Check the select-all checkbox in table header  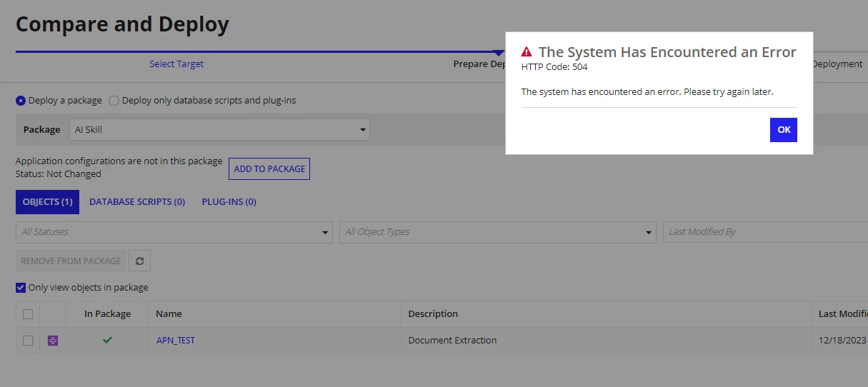tap(28, 313)
